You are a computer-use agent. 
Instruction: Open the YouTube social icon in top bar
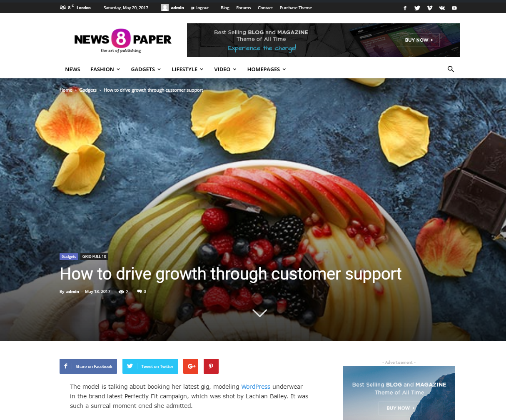click(454, 8)
